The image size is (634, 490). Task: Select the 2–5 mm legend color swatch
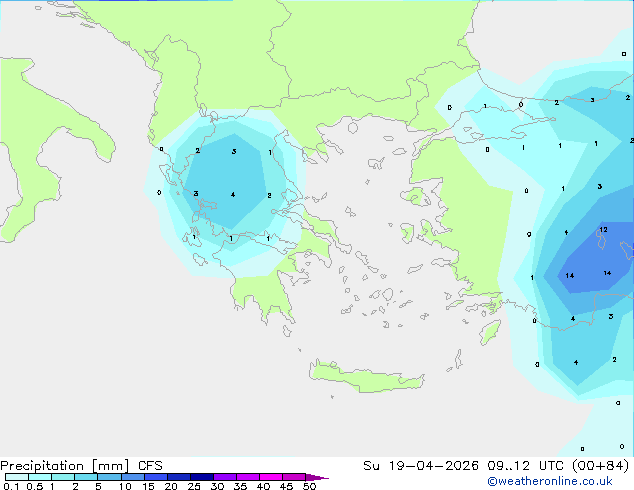(86, 477)
